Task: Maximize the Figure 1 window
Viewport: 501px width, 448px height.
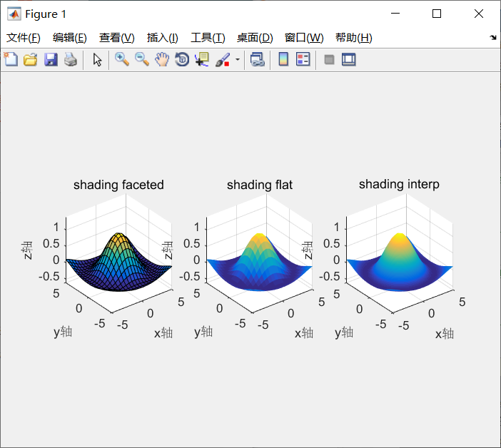Action: coord(437,14)
